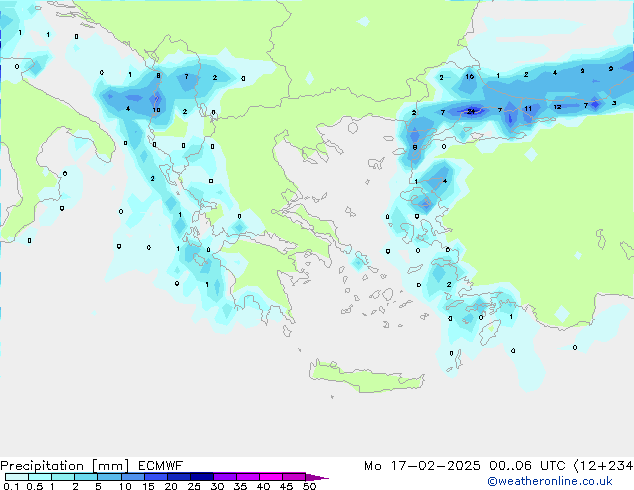Click the 'Mo 17-02-2025' date text
Viewport: 634px width, 490px height.
(x=422, y=466)
